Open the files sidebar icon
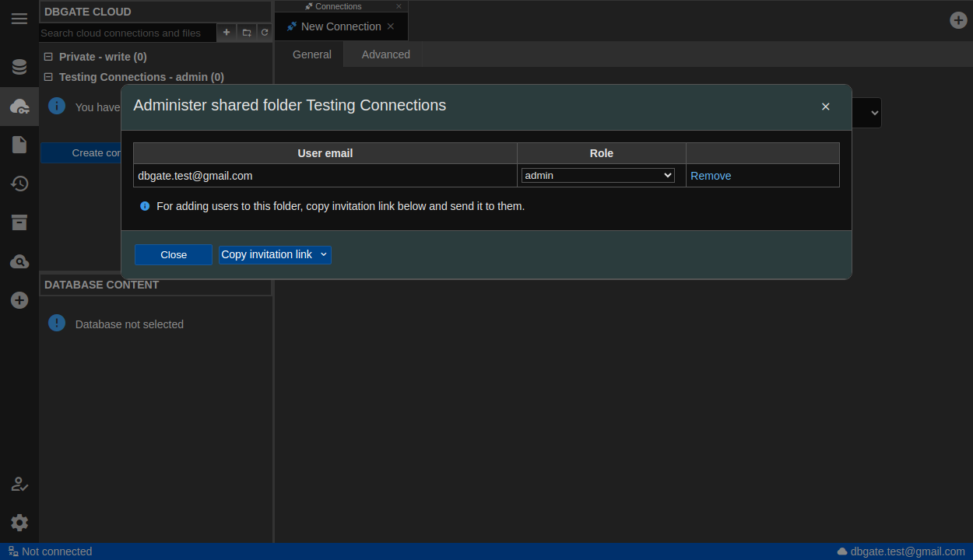This screenshot has height=560, width=973. (19, 145)
